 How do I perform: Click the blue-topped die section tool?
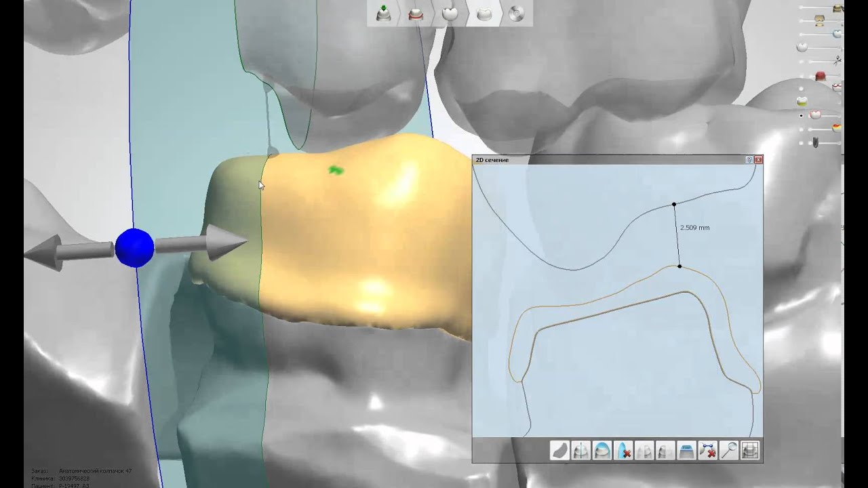pos(686,450)
